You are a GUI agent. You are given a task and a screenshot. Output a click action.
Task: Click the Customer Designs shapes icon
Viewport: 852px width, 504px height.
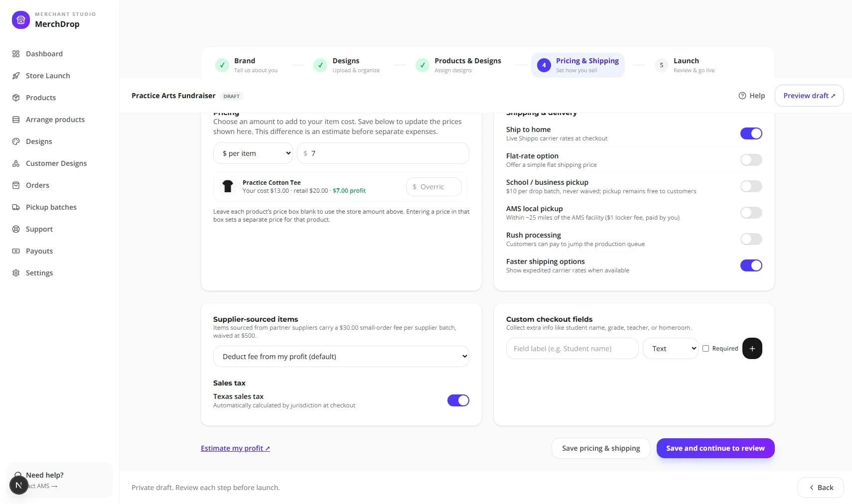click(16, 163)
